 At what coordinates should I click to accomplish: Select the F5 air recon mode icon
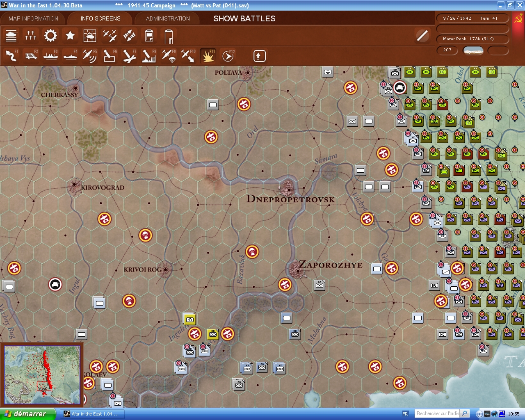[90, 56]
